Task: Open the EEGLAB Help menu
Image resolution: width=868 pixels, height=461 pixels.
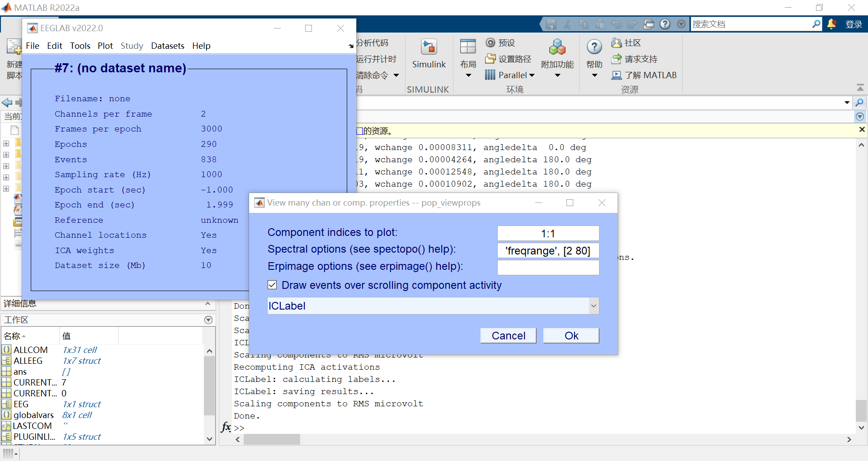Action: (201, 46)
